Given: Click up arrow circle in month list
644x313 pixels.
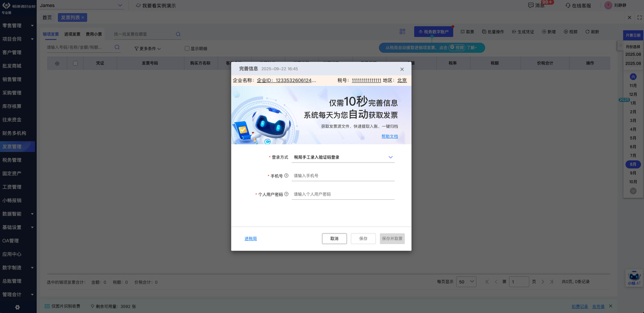Looking at the screenshot, I should point(633,76).
